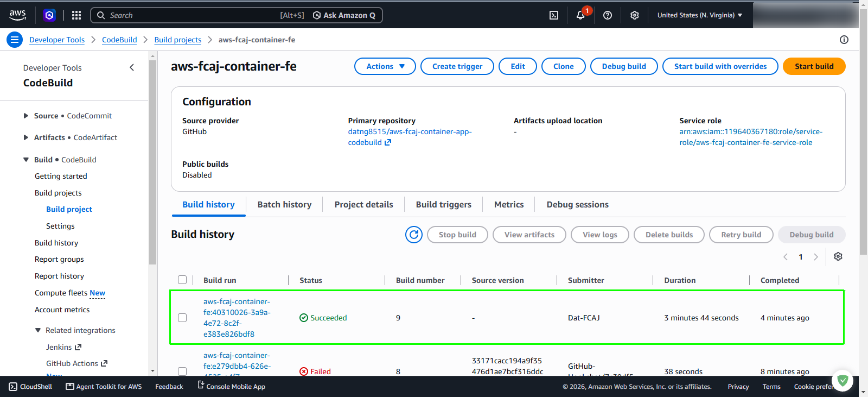The width and height of the screenshot is (868, 397).
Task: Check the failed build 8 row checkbox
Action: [x=182, y=371]
